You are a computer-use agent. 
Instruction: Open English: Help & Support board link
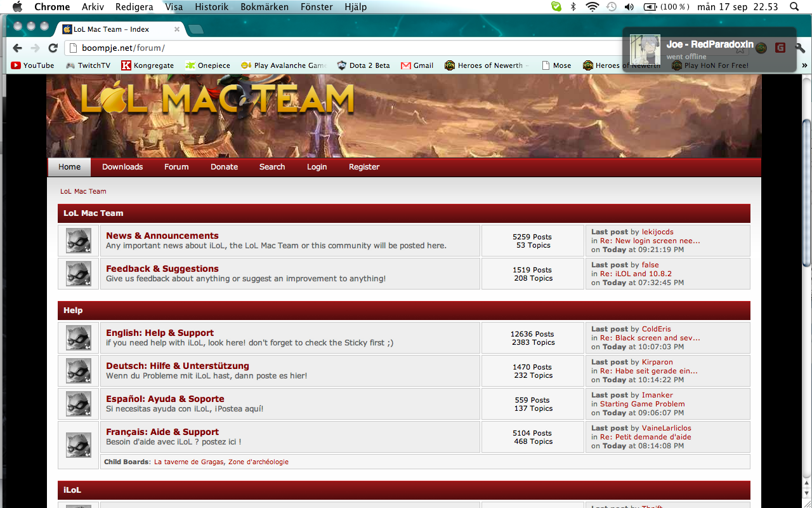(160, 333)
